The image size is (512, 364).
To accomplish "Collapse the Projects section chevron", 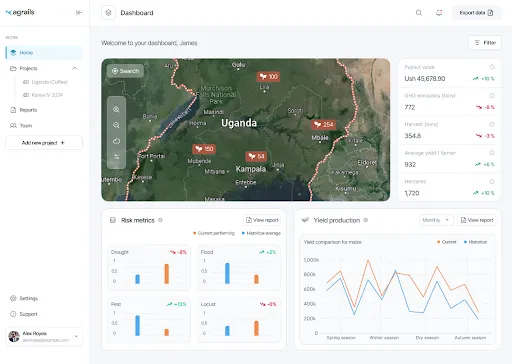I will (x=75, y=68).
